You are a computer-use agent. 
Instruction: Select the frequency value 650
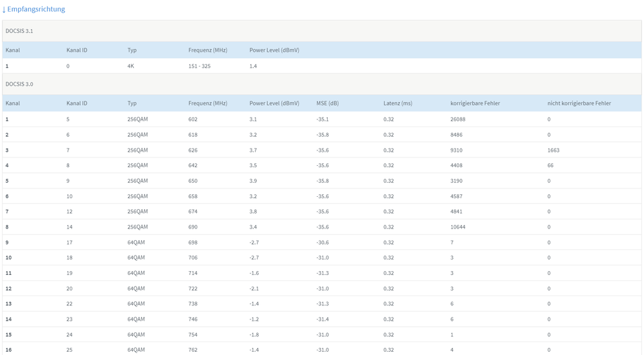[x=193, y=181]
